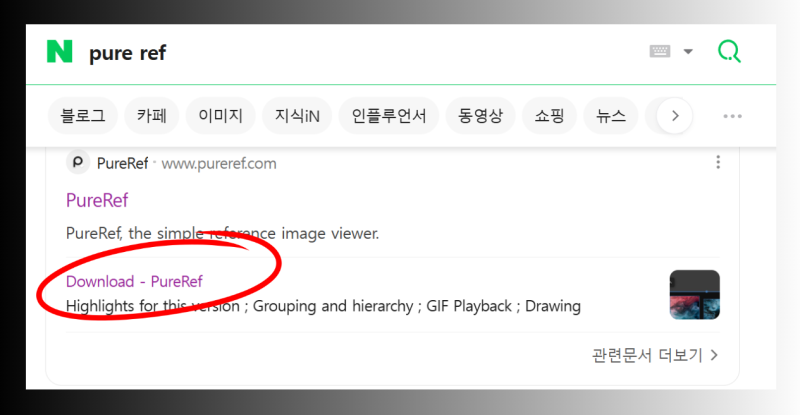The width and height of the screenshot is (800, 415).
Task: Open the 'Download - PureRef' link
Action: point(134,281)
